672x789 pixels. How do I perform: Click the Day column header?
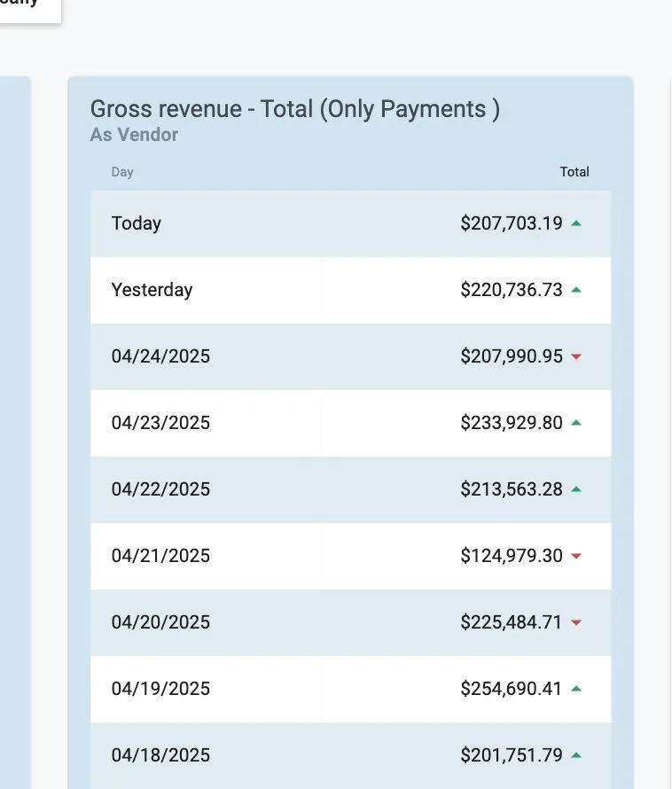click(x=122, y=172)
